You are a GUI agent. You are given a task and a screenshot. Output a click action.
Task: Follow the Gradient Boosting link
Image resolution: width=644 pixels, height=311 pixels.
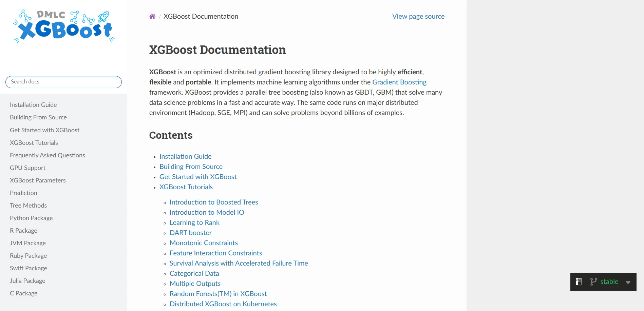tap(399, 82)
